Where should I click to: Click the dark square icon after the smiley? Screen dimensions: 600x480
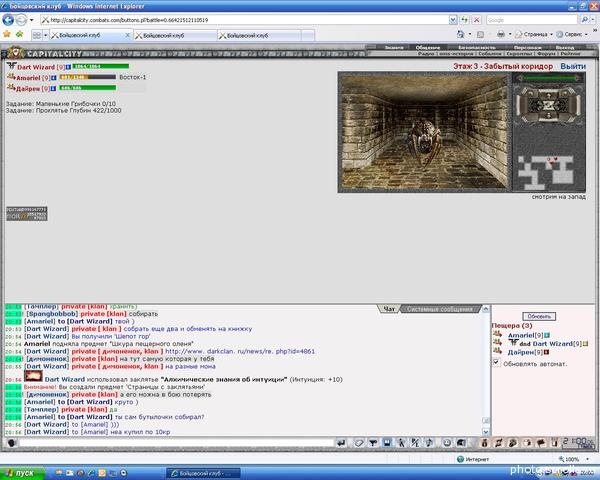(x=461, y=443)
